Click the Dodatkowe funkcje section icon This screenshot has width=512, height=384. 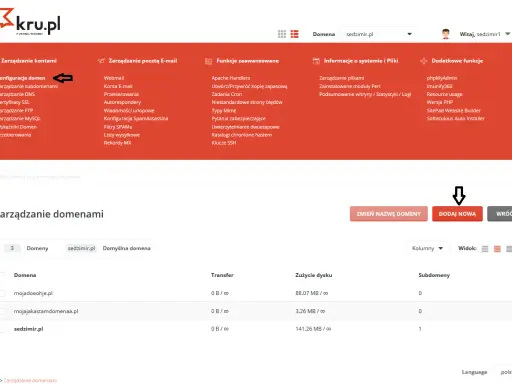(423, 61)
